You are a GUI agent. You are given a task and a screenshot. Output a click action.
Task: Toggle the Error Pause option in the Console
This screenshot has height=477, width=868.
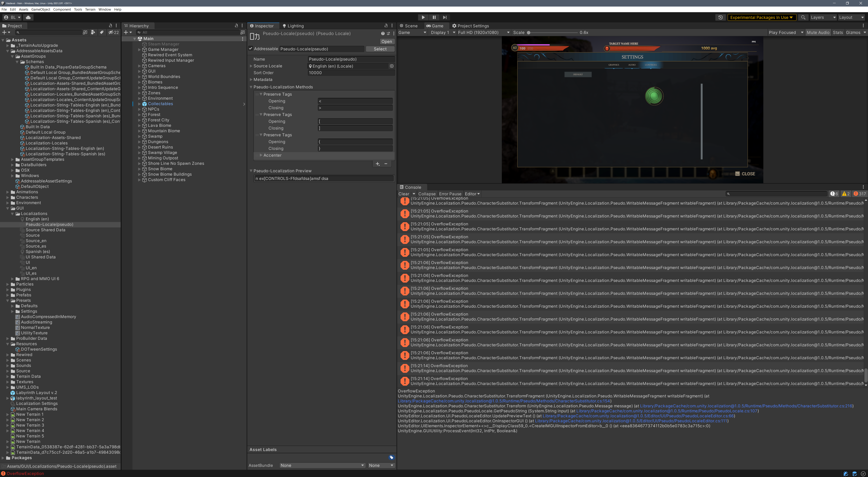[450, 194]
